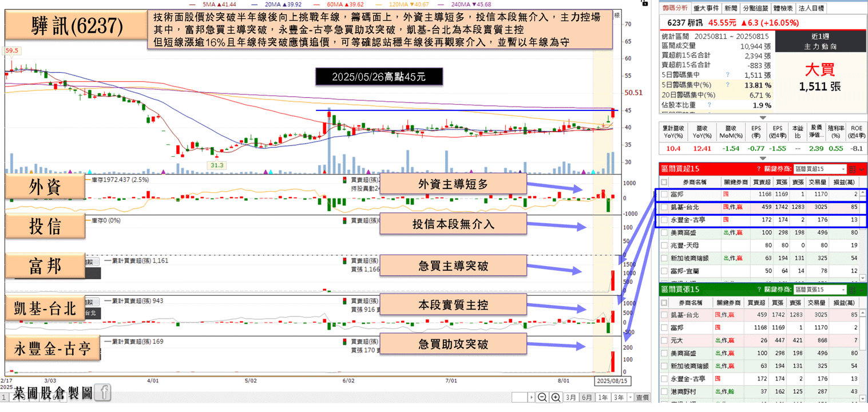
Task: Sort 區間買超15 table by 交易量 column
Action: pyautogui.click(x=817, y=181)
